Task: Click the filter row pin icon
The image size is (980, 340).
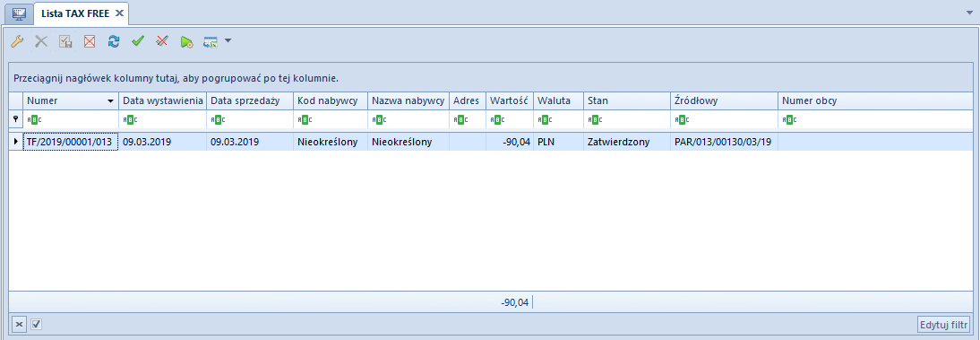Action: tap(15, 119)
